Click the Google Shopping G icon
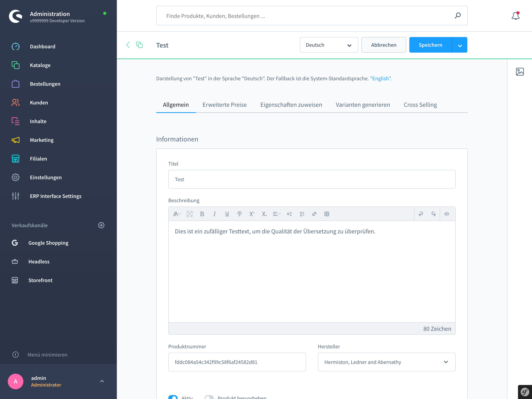Screen dimensions: 532x399 click(15, 243)
